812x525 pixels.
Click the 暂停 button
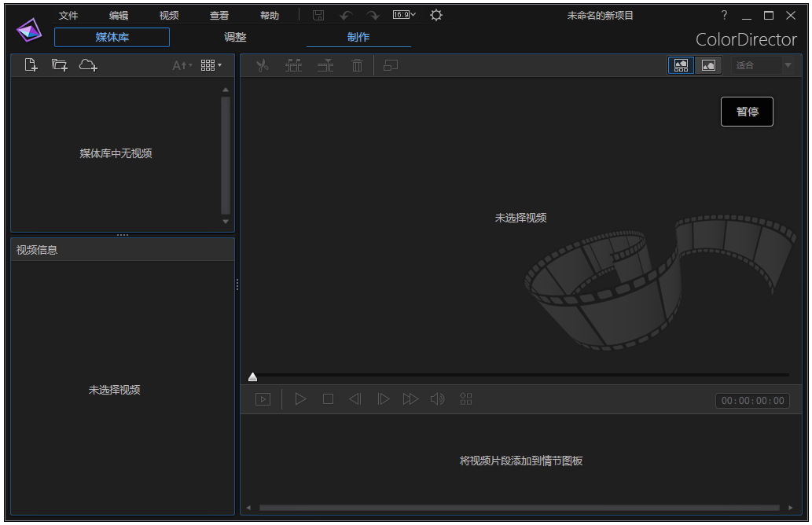tap(747, 112)
